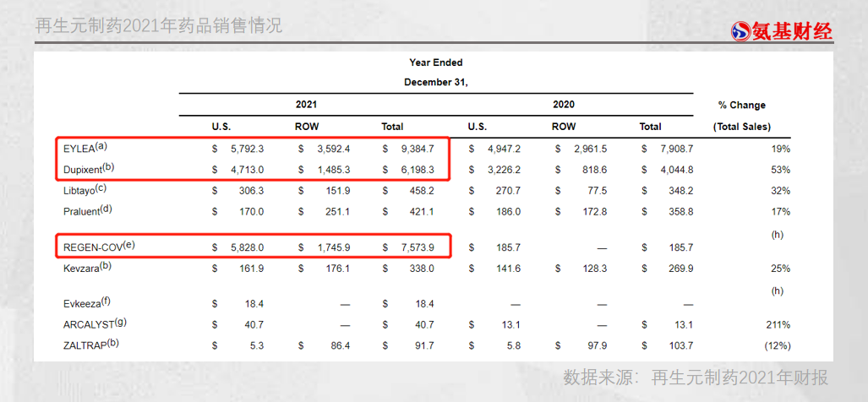Screen dimensions: 868x402
Task: Click REGEN-COV 2021 total value 7,573.9
Action: [419, 247]
